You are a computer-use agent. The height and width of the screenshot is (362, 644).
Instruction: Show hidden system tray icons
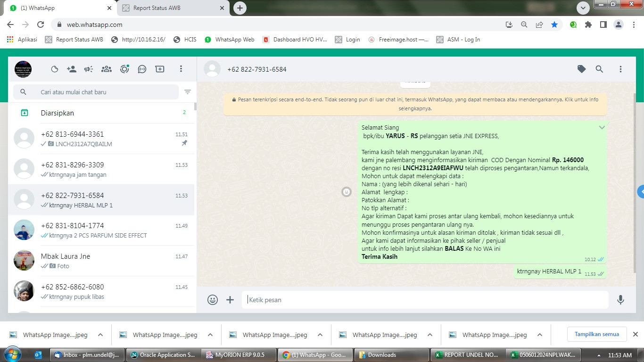click(599, 355)
